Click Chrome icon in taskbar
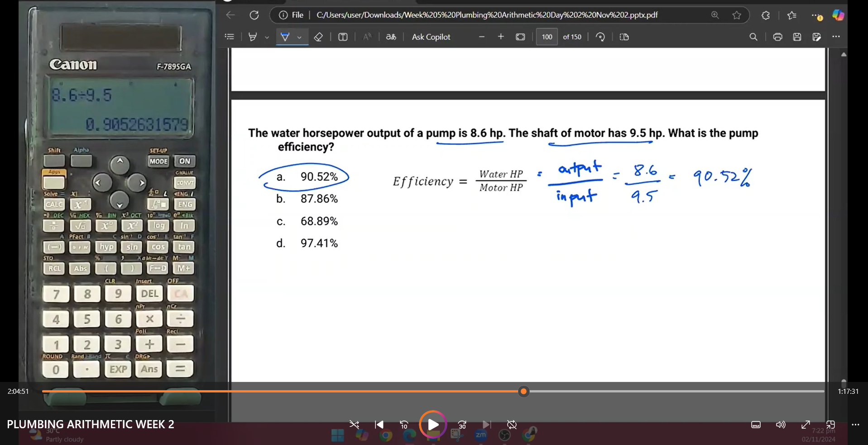Screen dimensions: 868x445 [386, 435]
